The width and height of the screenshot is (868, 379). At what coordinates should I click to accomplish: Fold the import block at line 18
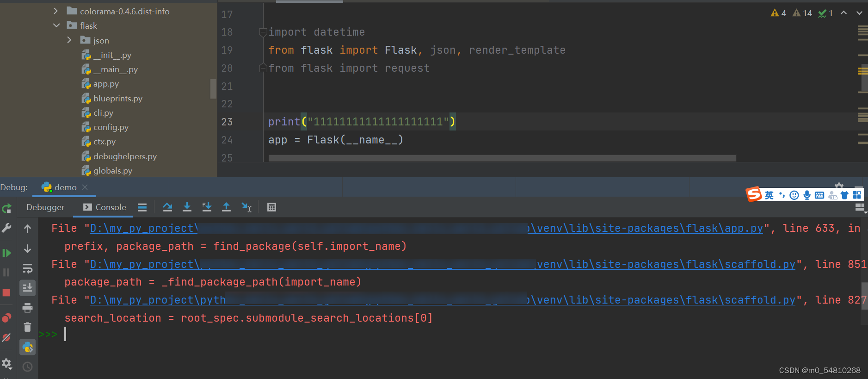[263, 32]
